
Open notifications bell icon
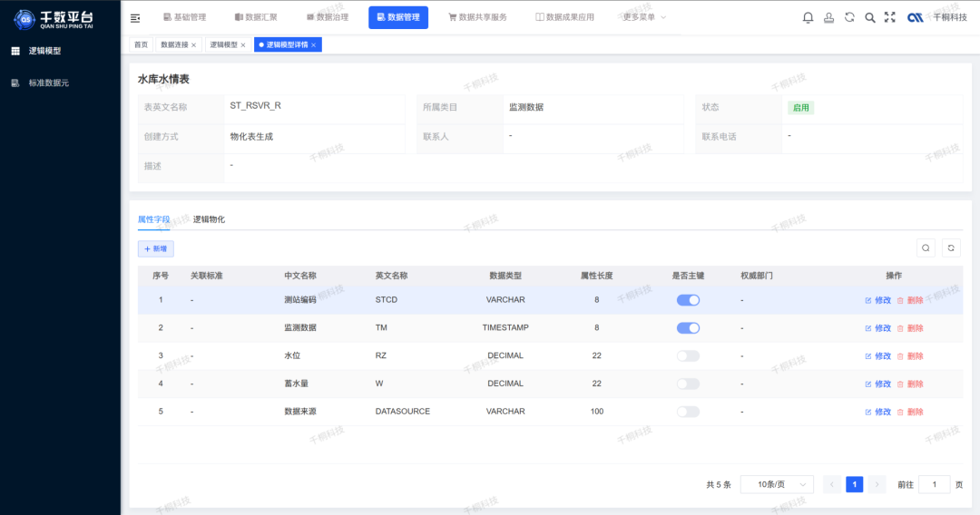pyautogui.click(x=808, y=17)
